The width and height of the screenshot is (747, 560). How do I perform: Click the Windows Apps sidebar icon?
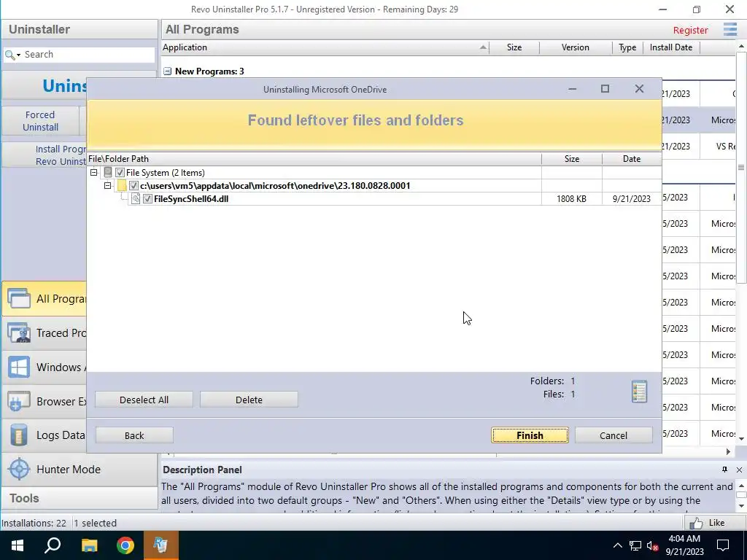click(x=18, y=367)
